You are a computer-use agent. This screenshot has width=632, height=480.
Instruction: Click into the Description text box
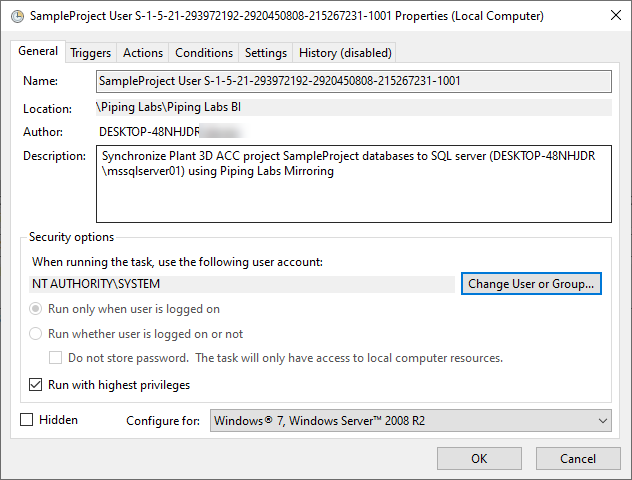point(353,183)
